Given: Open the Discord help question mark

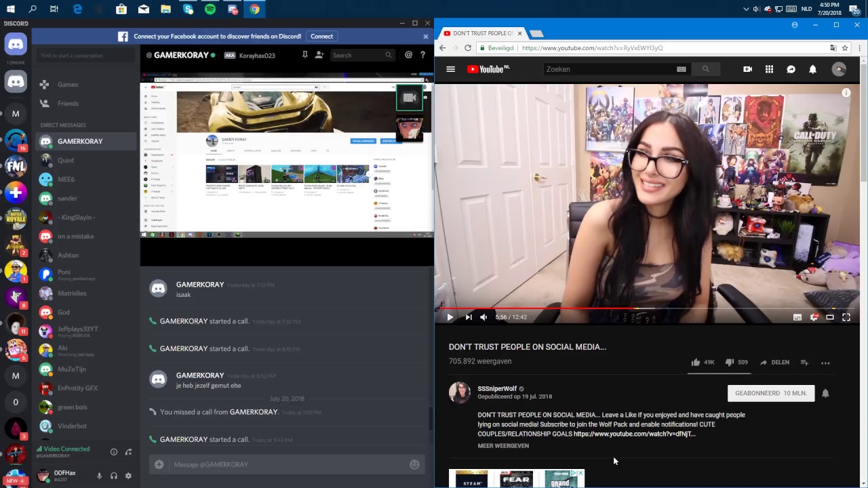Looking at the screenshot, I should (423, 55).
